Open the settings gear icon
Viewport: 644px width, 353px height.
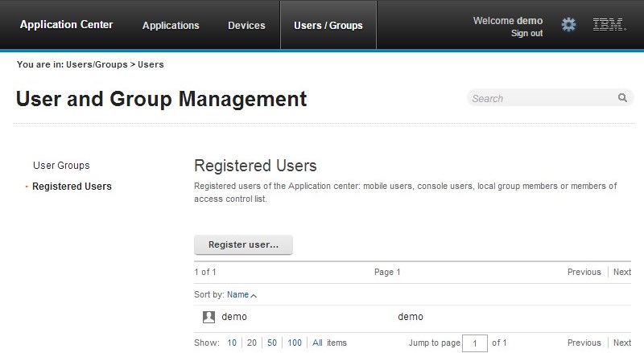568,25
